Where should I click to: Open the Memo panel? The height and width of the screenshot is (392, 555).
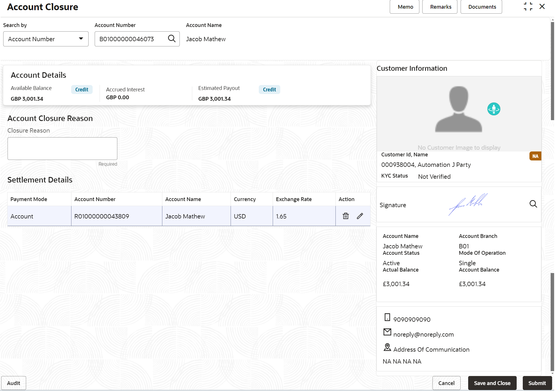[405, 7]
